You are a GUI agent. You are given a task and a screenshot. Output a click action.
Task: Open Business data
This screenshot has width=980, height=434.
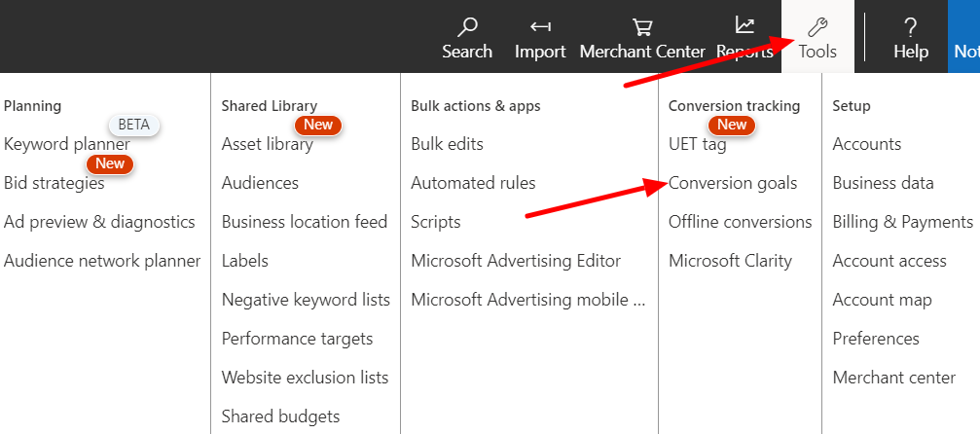883,183
